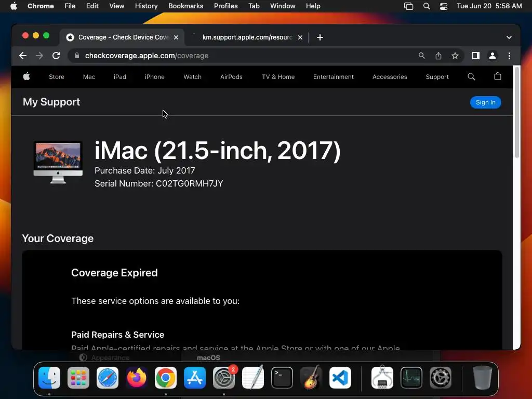This screenshot has height=399, width=532.
Task: Go to Store in Apple navigation
Action: point(57,77)
